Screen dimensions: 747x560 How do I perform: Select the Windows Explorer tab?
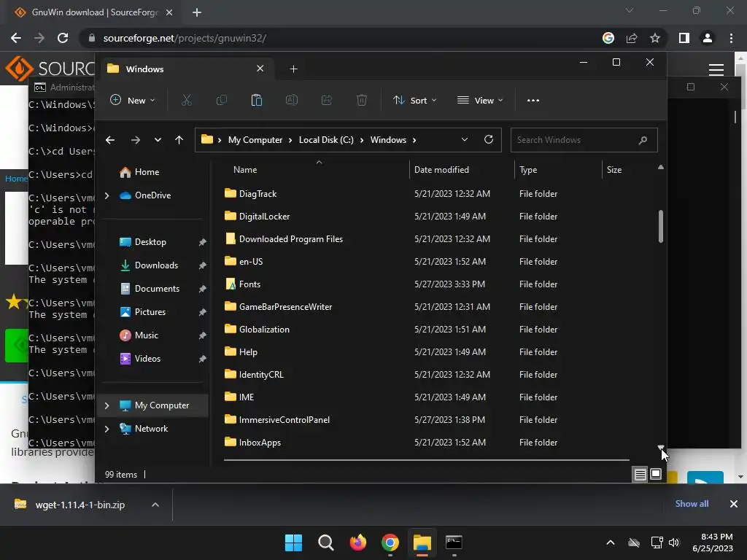[x=186, y=69]
